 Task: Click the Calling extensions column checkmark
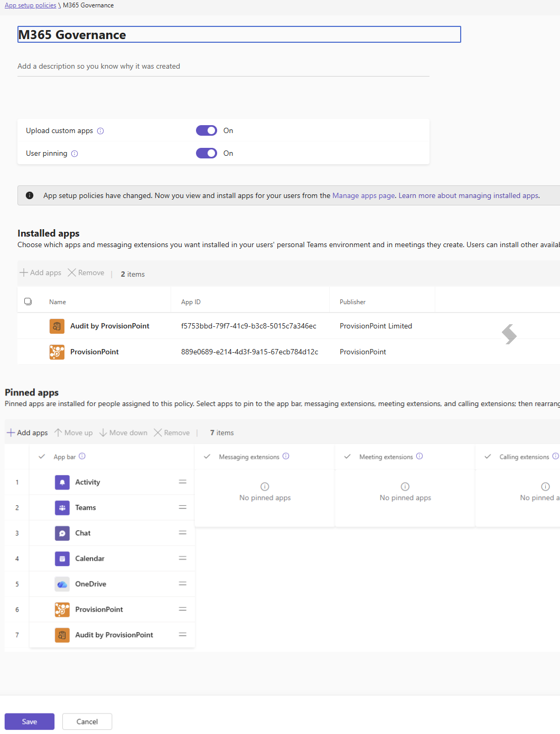(x=488, y=456)
